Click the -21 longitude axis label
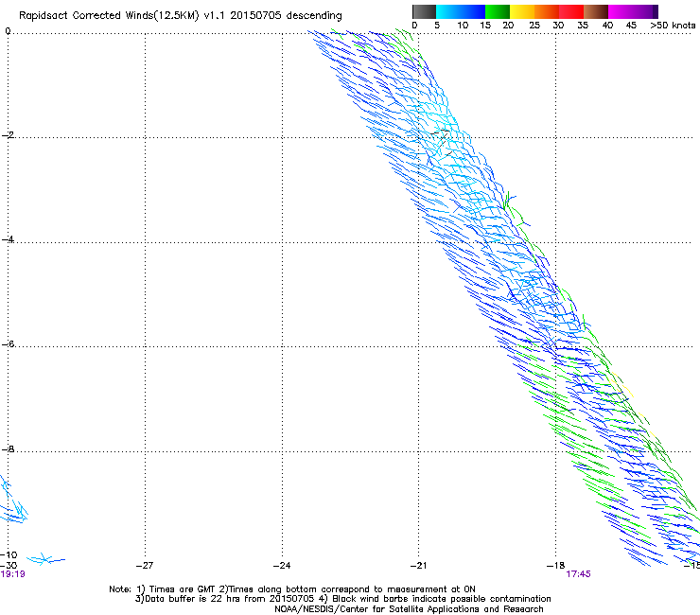 point(419,566)
